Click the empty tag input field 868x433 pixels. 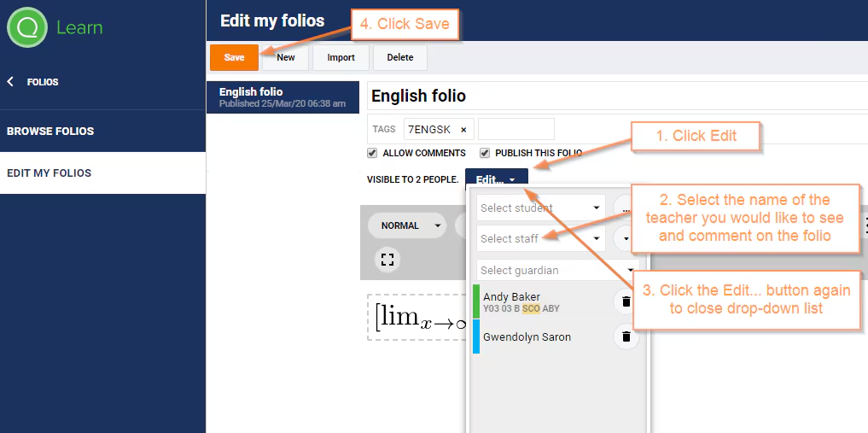click(516, 129)
